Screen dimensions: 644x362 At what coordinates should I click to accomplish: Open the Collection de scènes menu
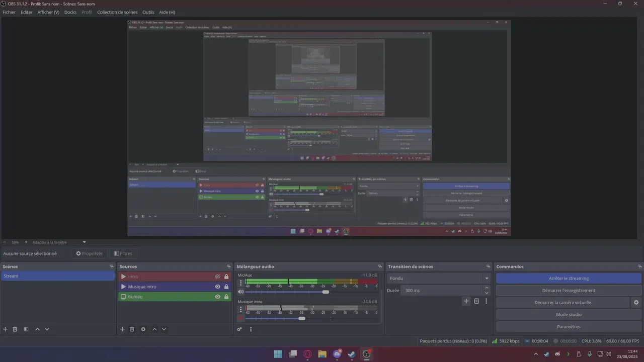(117, 12)
